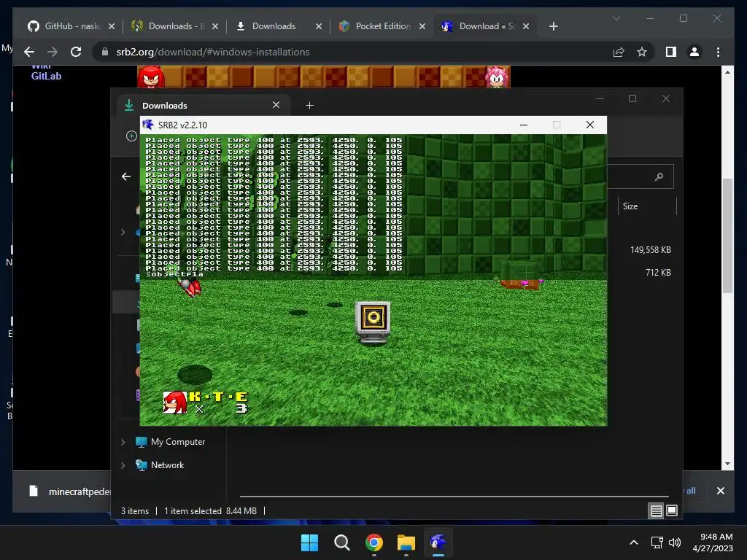
Task: Toggle Chrome side panel
Action: tap(671, 52)
